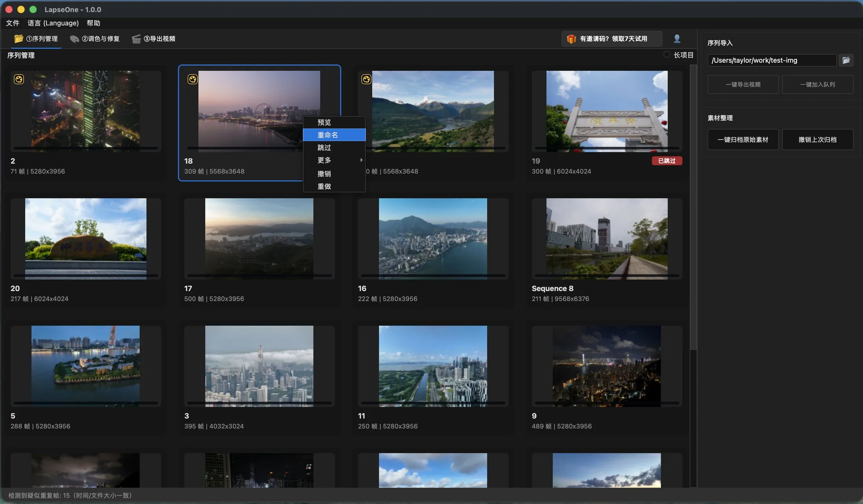Select the sequence 5 island thumbnail
Viewport: 863px width, 504px height.
[x=86, y=366]
